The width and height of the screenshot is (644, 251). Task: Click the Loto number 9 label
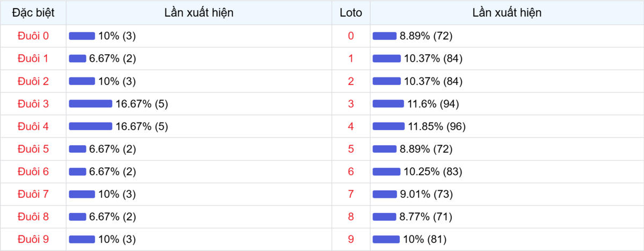[351, 239]
